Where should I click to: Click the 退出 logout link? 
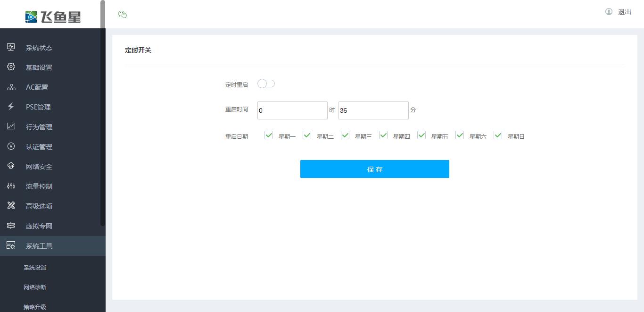coord(624,12)
